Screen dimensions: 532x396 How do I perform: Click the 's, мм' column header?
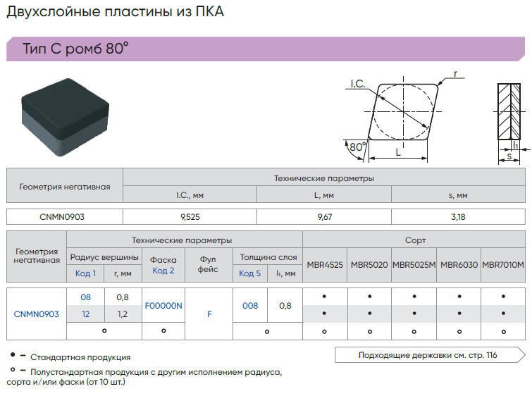458,195
